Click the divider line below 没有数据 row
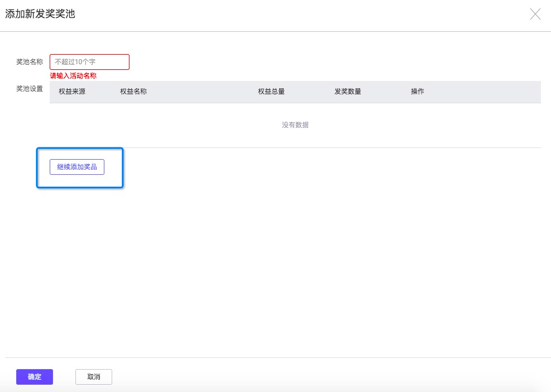The width and height of the screenshot is (551, 392). click(295, 147)
